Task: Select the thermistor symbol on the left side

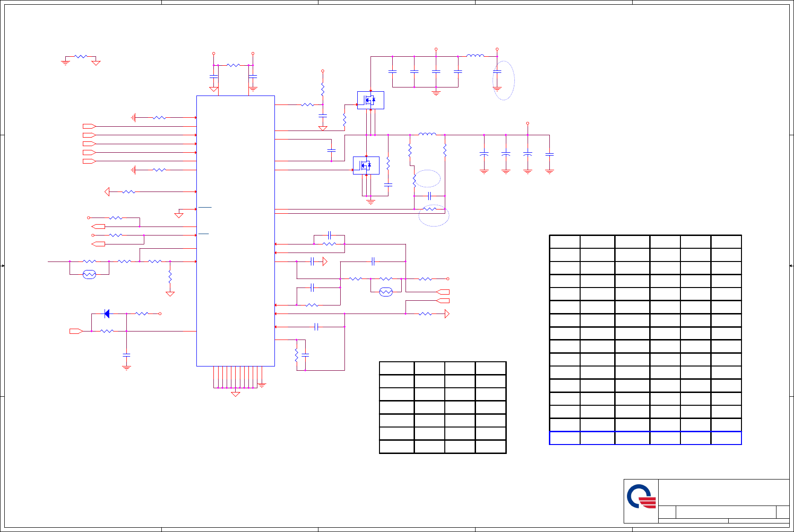Action: tap(89, 274)
